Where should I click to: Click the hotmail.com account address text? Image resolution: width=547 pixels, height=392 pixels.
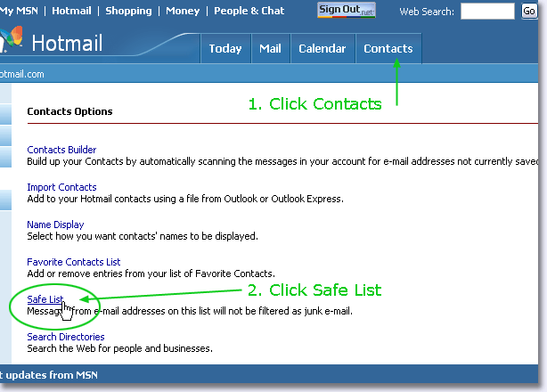[22, 74]
